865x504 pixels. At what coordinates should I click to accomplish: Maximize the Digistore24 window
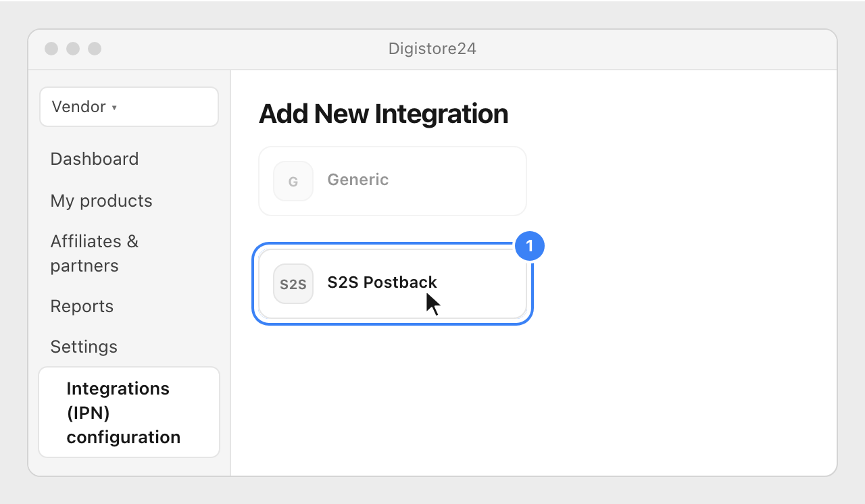tap(95, 49)
